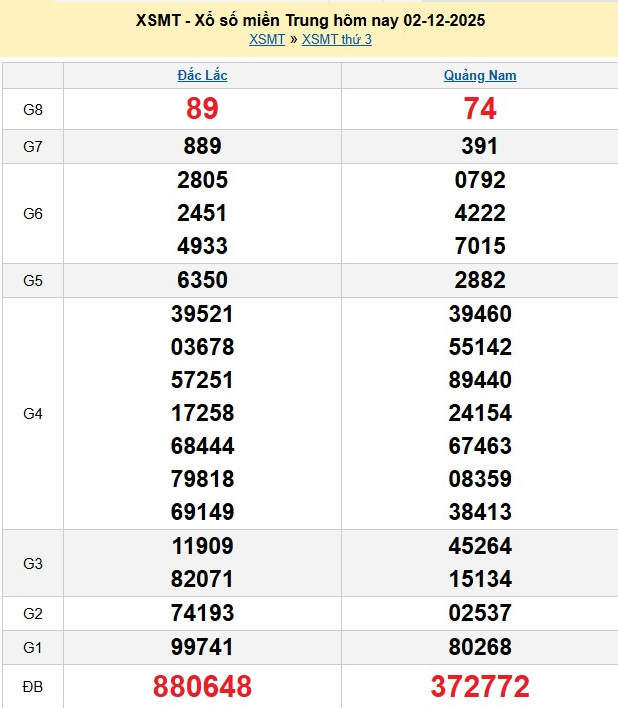Screen dimensions: 618x708
Task: Select the G3 row label
Action: coord(33,563)
